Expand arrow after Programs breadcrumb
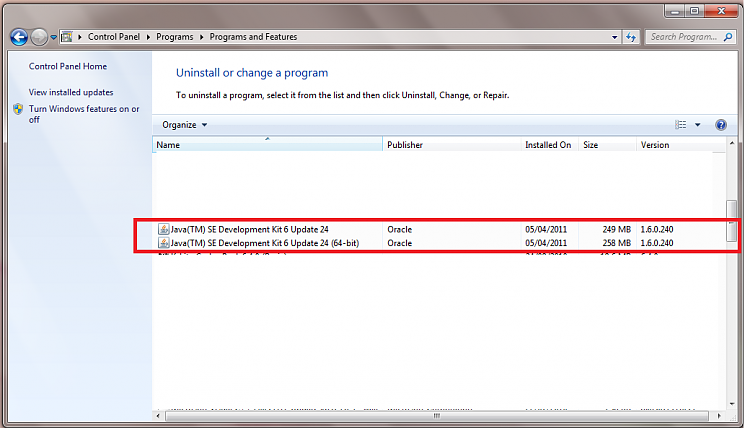This screenshot has width=750, height=428. (201, 37)
